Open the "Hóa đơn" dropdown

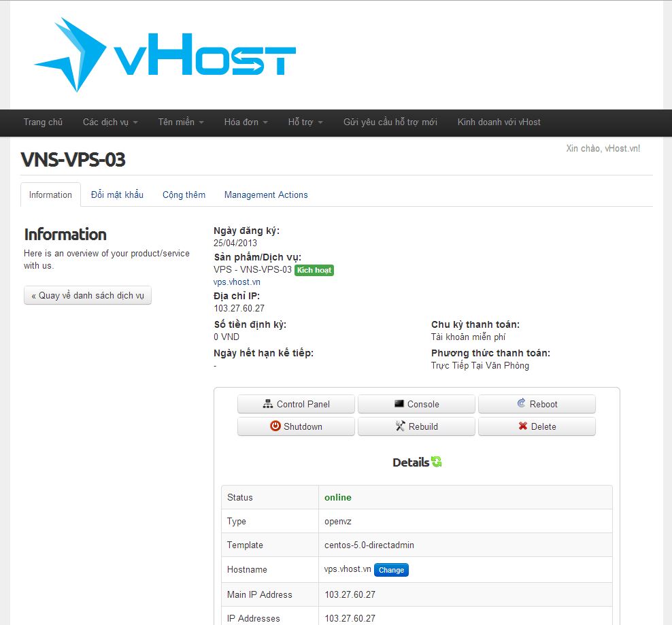[x=245, y=122]
